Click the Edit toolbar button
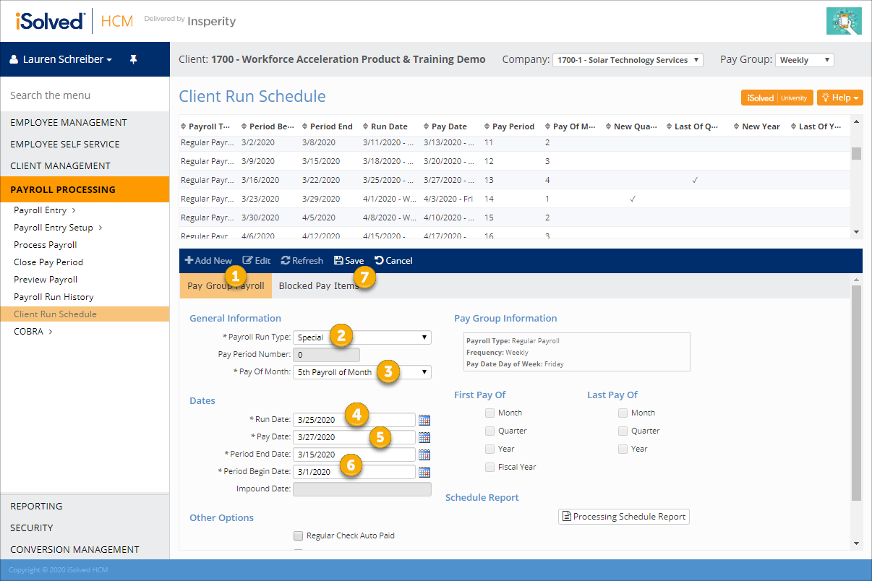The height and width of the screenshot is (581, 872). click(x=256, y=261)
